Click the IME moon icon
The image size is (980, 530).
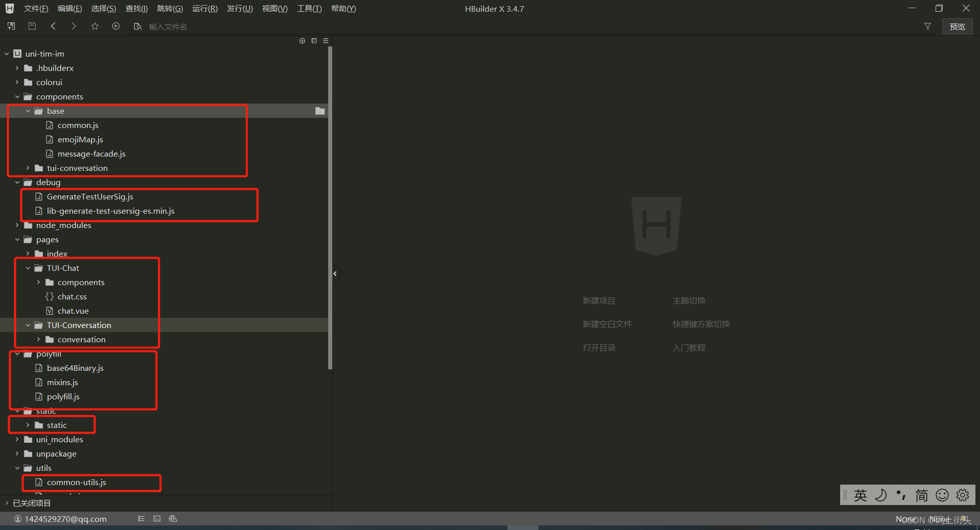(x=881, y=495)
